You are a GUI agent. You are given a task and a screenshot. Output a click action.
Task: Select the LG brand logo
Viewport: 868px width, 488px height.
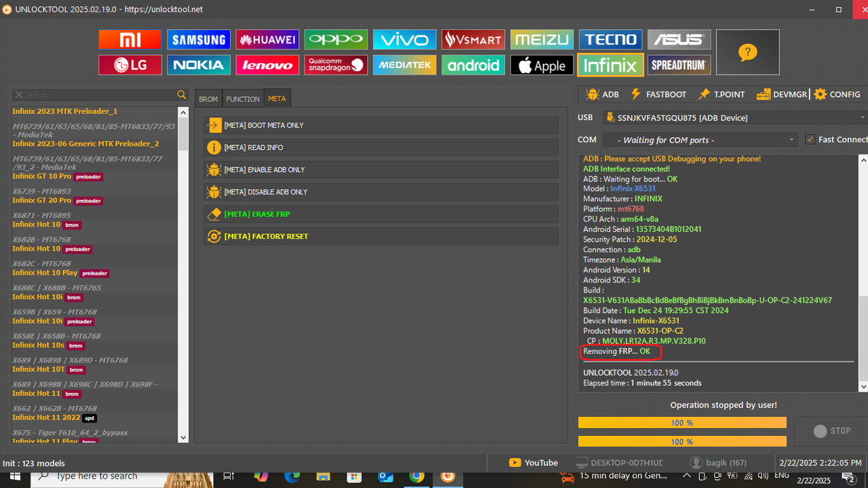(x=130, y=65)
